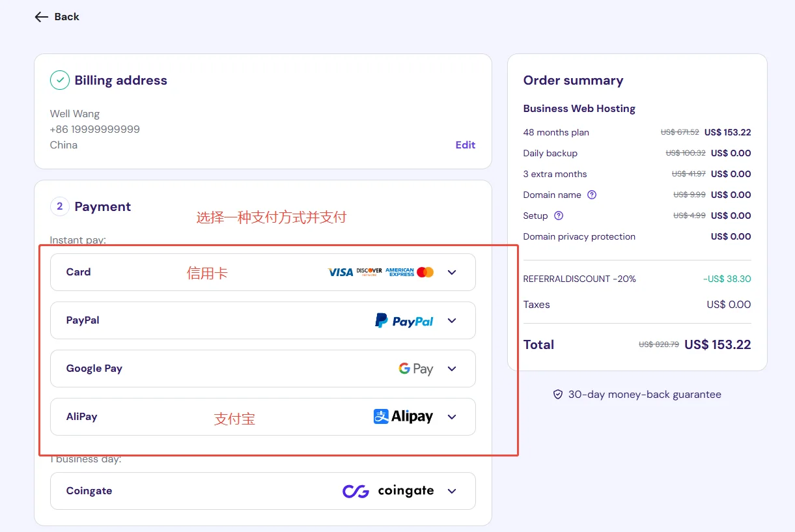The image size is (795, 532).
Task: Click the Total label
Action: 539,345
